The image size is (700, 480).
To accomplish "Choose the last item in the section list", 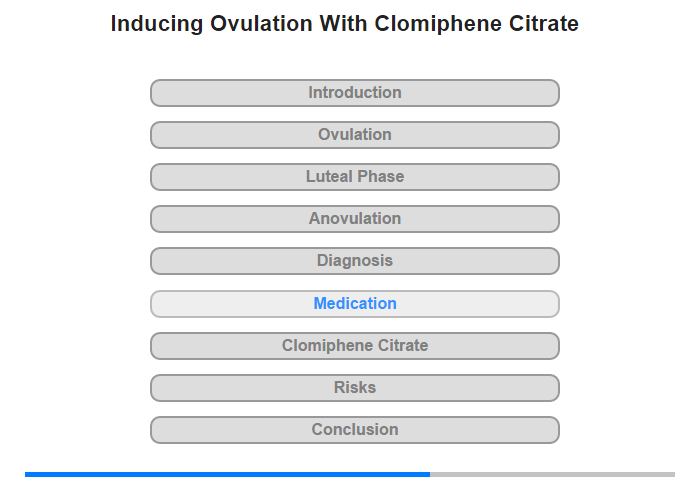I will [355, 430].
